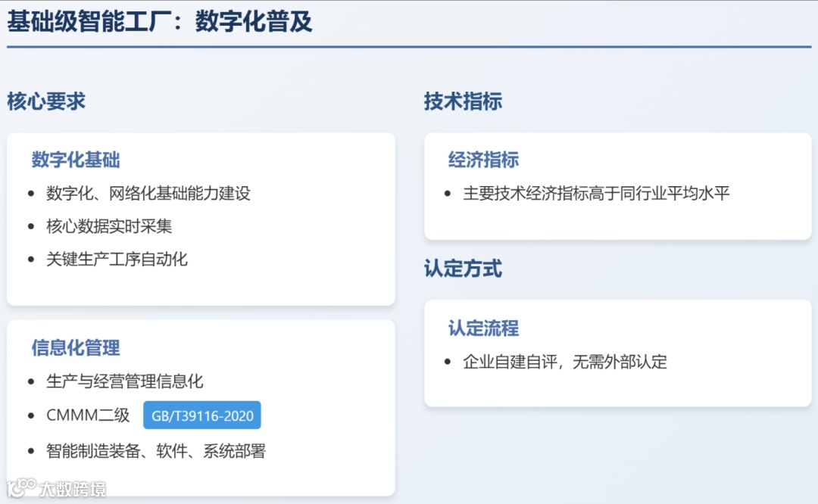The image size is (818, 504).
Task: Select bullet 核心数据实时采集
Action: click(109, 226)
